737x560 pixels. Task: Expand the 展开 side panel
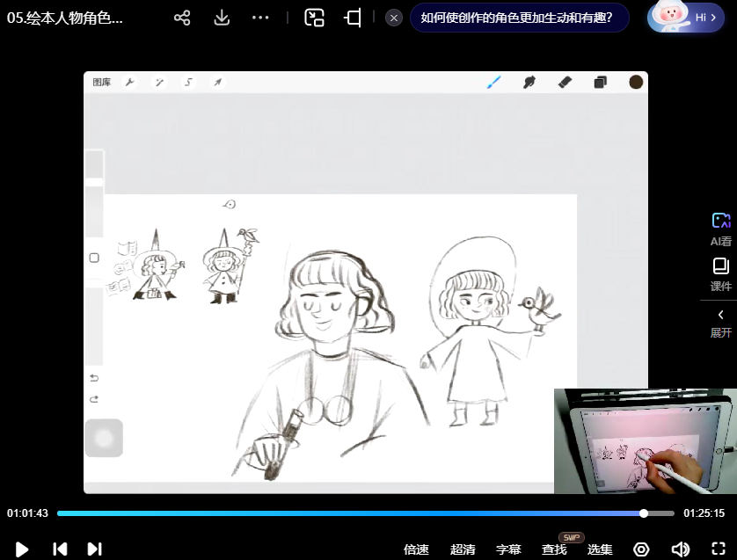click(x=721, y=322)
